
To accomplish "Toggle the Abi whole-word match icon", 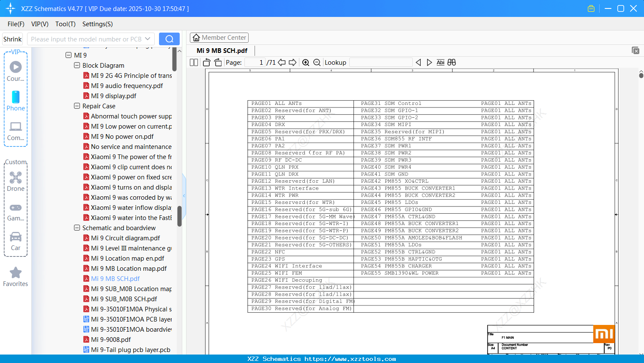I will click(x=441, y=63).
